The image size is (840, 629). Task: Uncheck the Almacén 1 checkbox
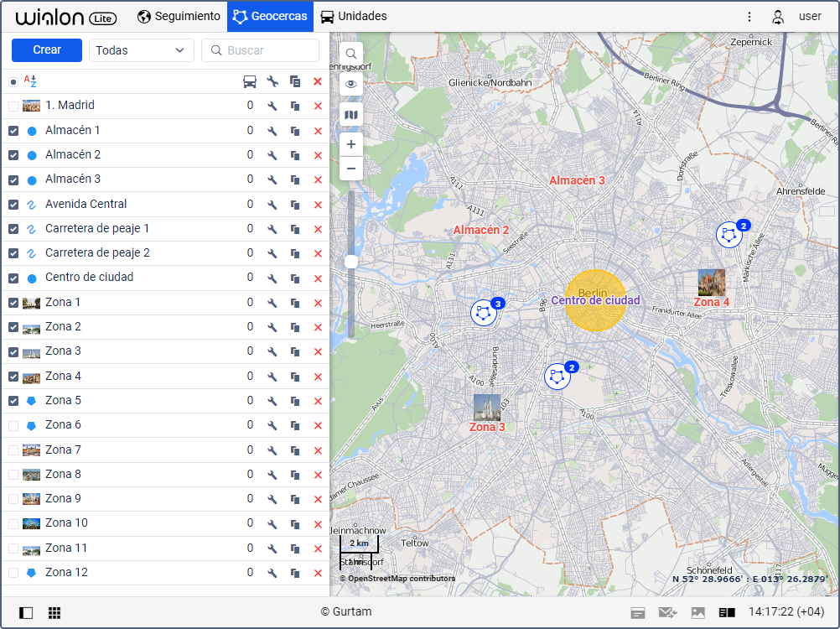tap(13, 131)
